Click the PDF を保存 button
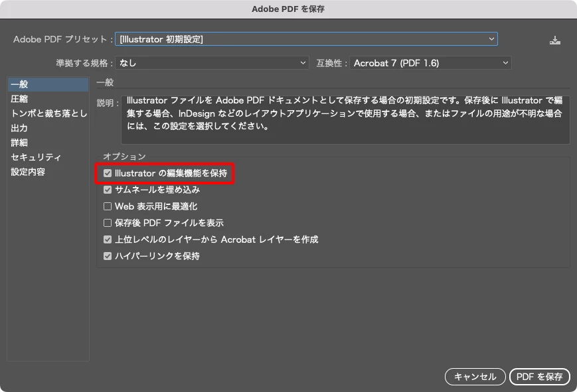This screenshot has width=577, height=392. tap(539, 377)
